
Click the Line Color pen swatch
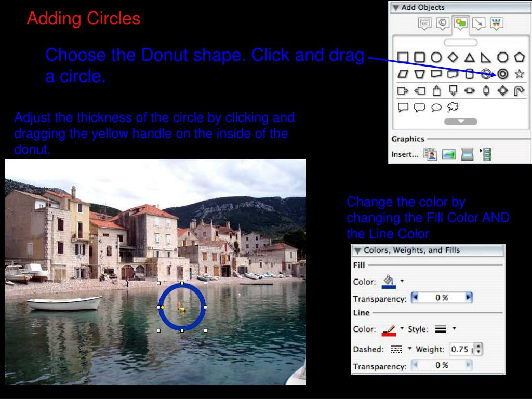(389, 330)
